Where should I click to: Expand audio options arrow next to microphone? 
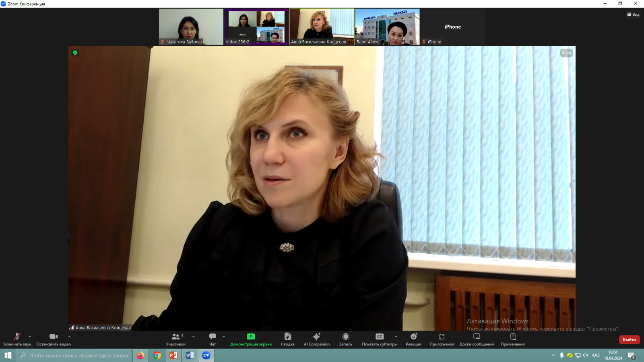pyautogui.click(x=30, y=337)
